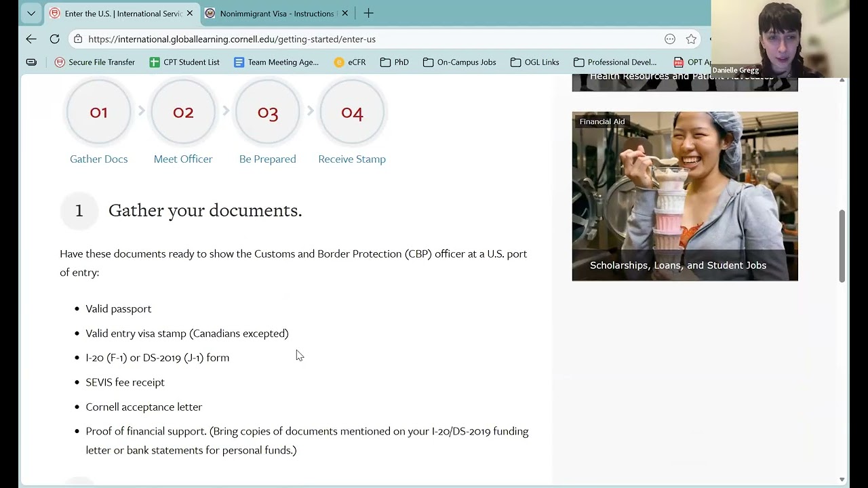
Task: Jump to Meet Officer step link
Action: (x=183, y=159)
